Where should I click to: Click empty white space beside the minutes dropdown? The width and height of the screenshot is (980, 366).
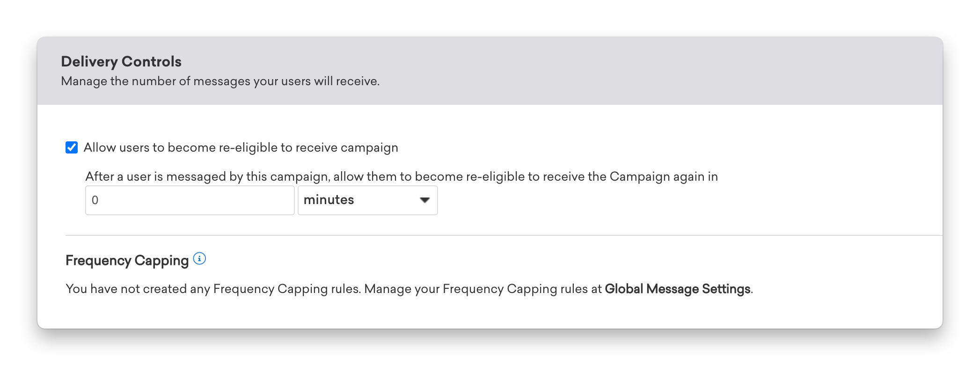pos(655,200)
